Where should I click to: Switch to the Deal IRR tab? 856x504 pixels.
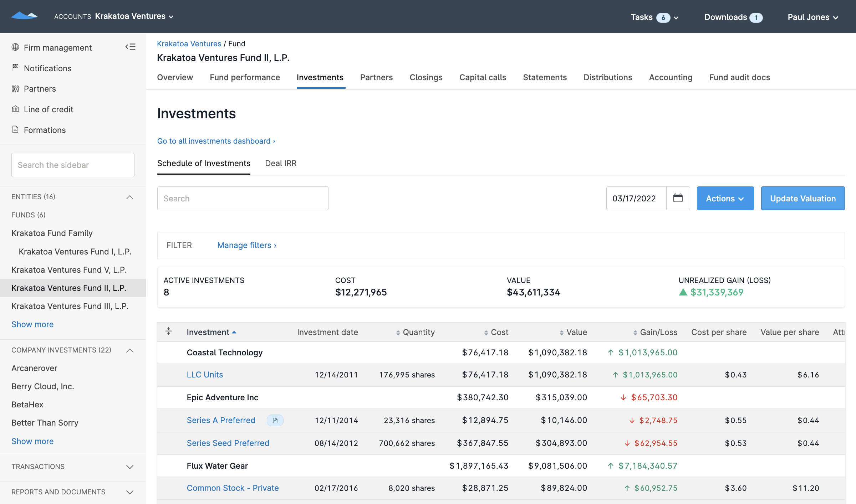coord(281,163)
